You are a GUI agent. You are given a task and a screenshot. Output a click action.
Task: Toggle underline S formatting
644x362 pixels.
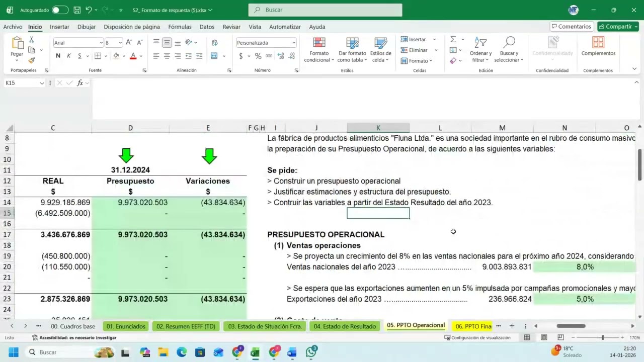(x=79, y=56)
